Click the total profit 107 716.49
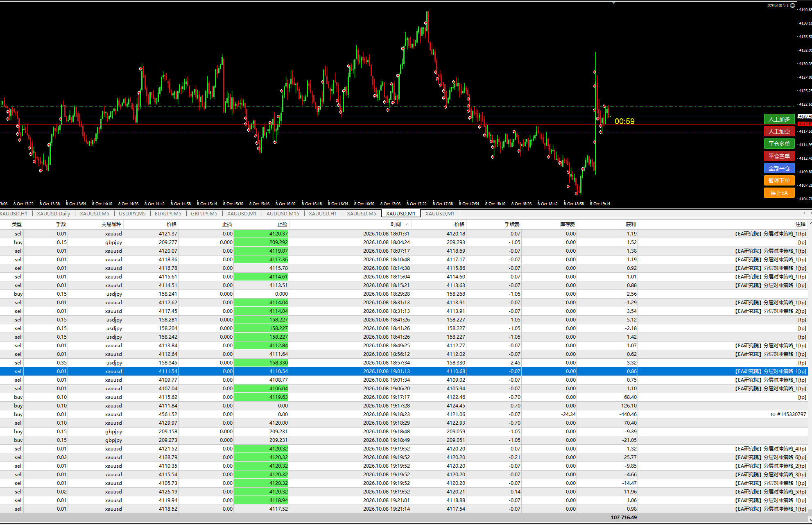 pos(624,518)
